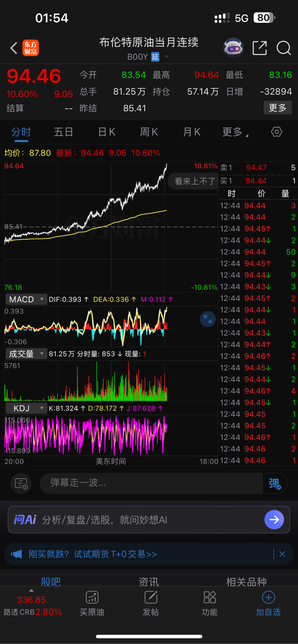Tap the 总手 value 81.25万

tap(129, 92)
